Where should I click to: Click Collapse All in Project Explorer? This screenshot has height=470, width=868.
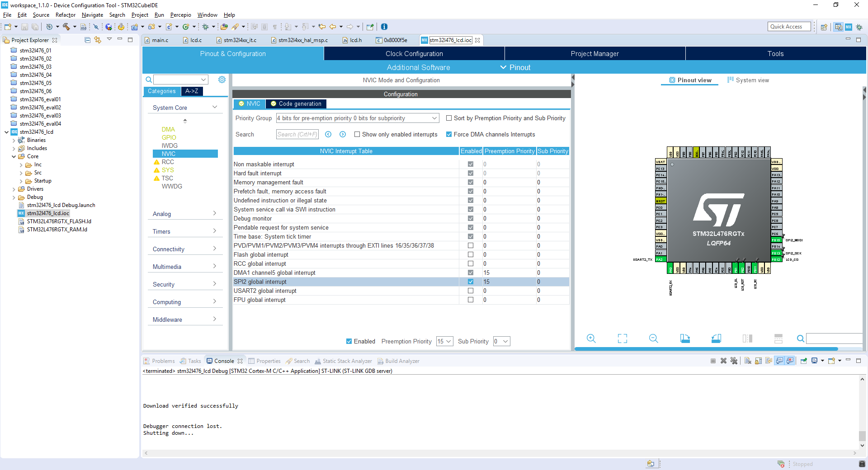(x=88, y=40)
